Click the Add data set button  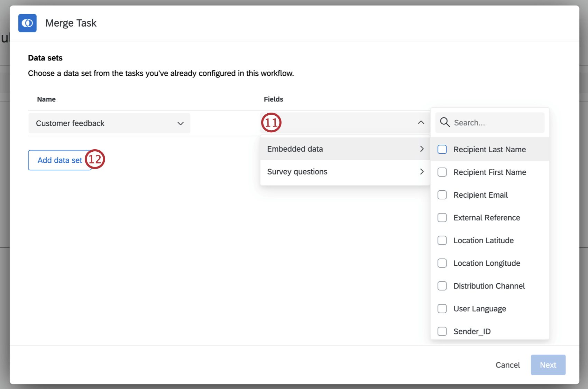(x=59, y=160)
